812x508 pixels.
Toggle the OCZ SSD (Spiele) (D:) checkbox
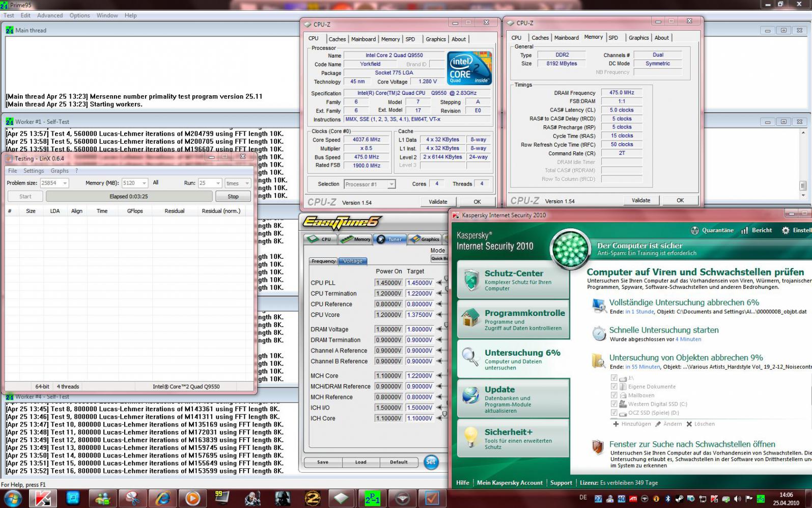coord(613,413)
